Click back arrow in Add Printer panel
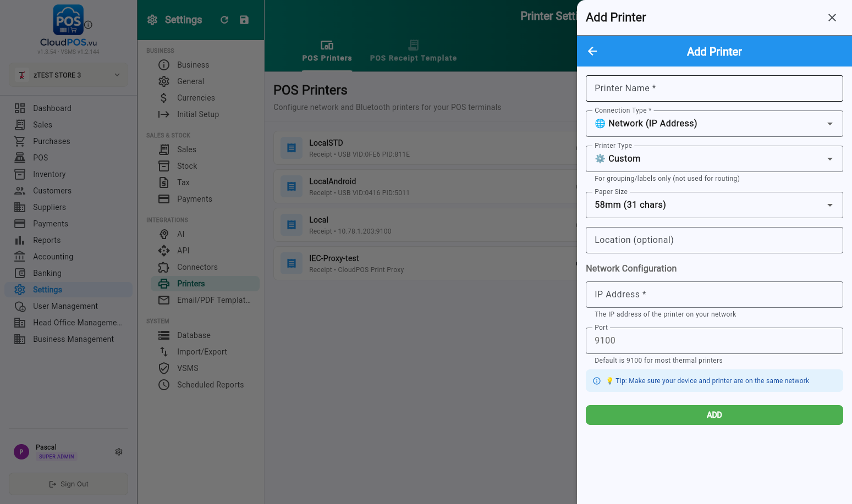The image size is (852, 504). 592,51
